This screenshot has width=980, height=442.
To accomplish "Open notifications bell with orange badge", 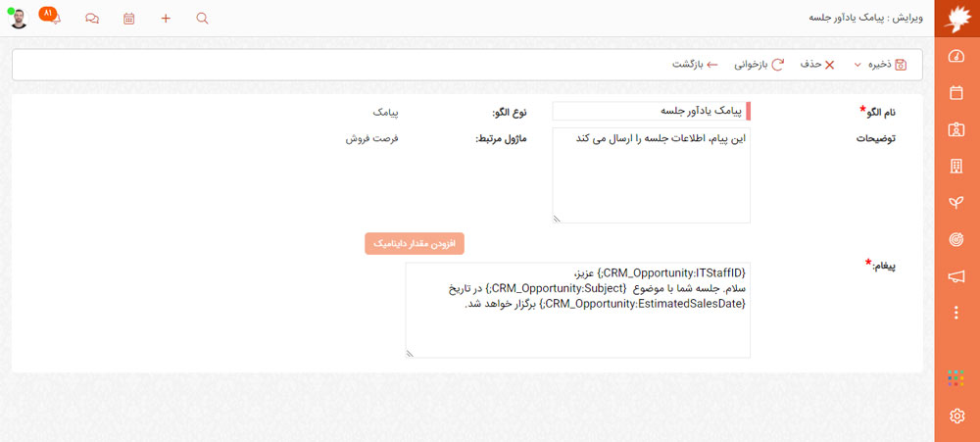I will click(53, 18).
